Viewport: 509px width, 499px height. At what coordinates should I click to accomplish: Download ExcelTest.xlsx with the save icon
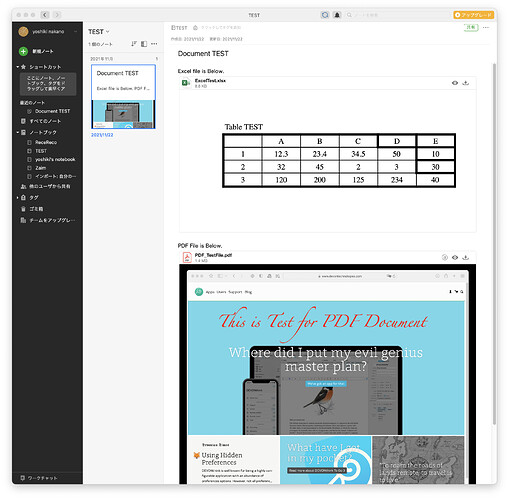point(466,83)
